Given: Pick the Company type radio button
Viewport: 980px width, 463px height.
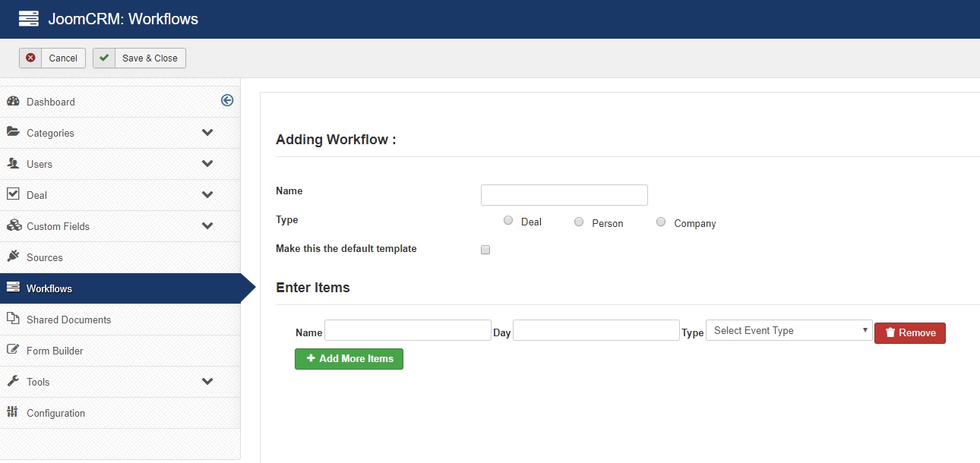Looking at the screenshot, I should tap(661, 222).
